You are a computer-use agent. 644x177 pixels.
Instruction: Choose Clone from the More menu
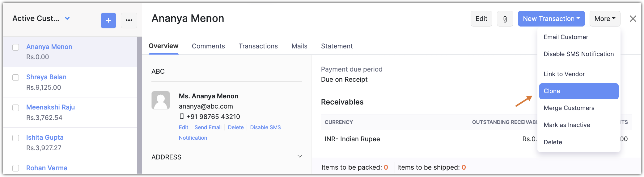click(578, 91)
